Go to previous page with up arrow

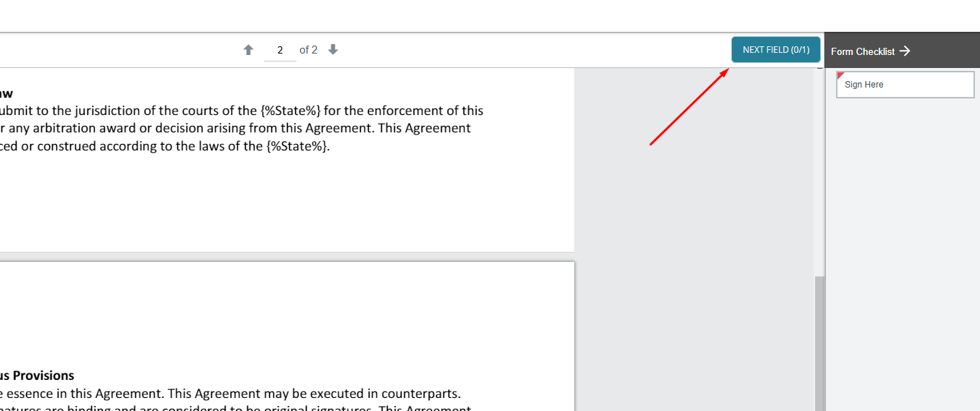tap(248, 50)
